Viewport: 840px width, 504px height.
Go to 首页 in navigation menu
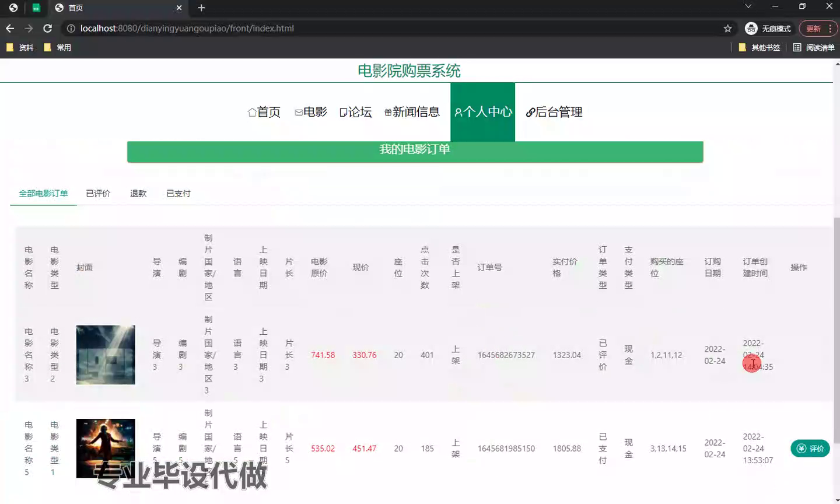point(264,112)
